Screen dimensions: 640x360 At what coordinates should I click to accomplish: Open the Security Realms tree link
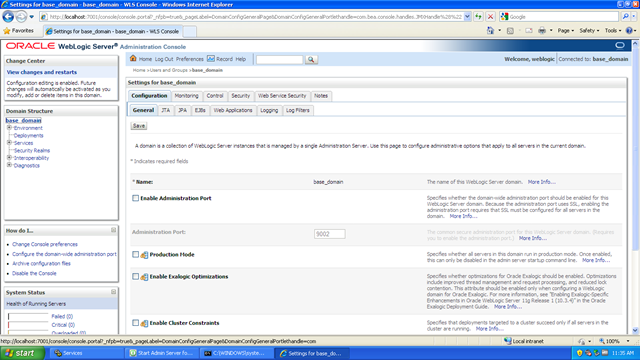(32, 151)
